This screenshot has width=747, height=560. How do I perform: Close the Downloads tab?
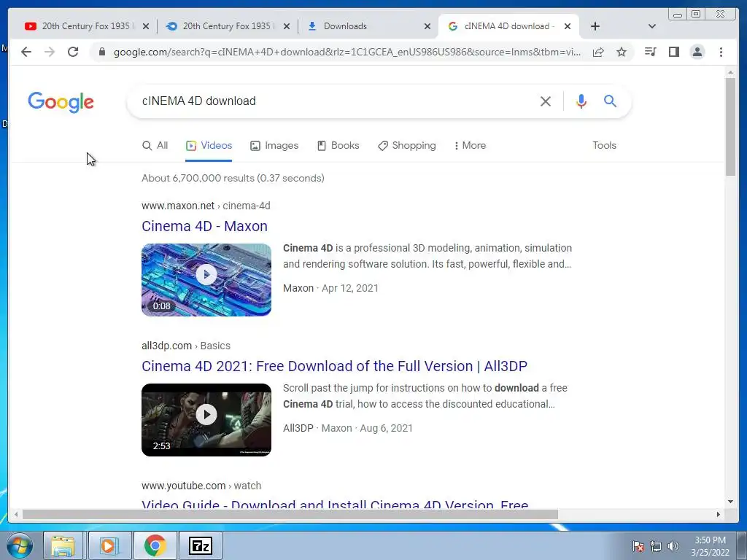tap(427, 26)
